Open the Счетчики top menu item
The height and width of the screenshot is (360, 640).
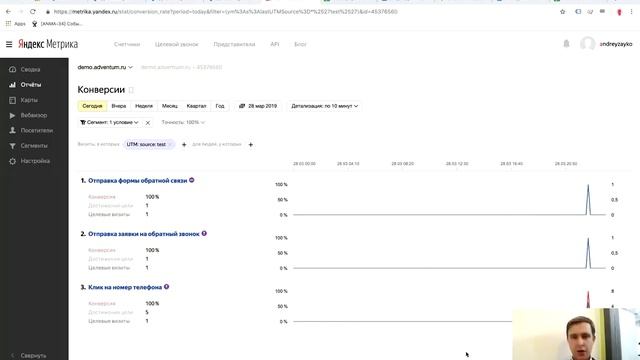[x=127, y=44]
